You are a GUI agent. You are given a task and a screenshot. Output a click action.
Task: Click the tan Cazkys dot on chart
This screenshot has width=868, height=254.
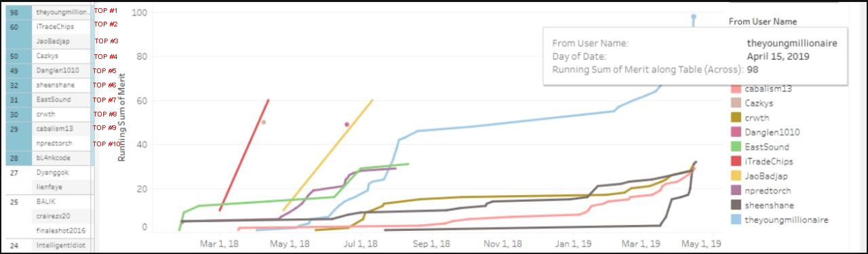(264, 123)
